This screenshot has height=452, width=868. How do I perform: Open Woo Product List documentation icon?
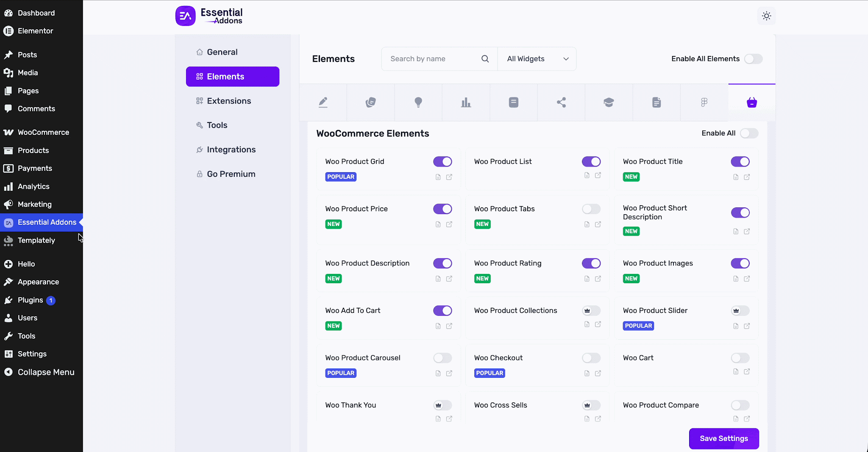587,175
